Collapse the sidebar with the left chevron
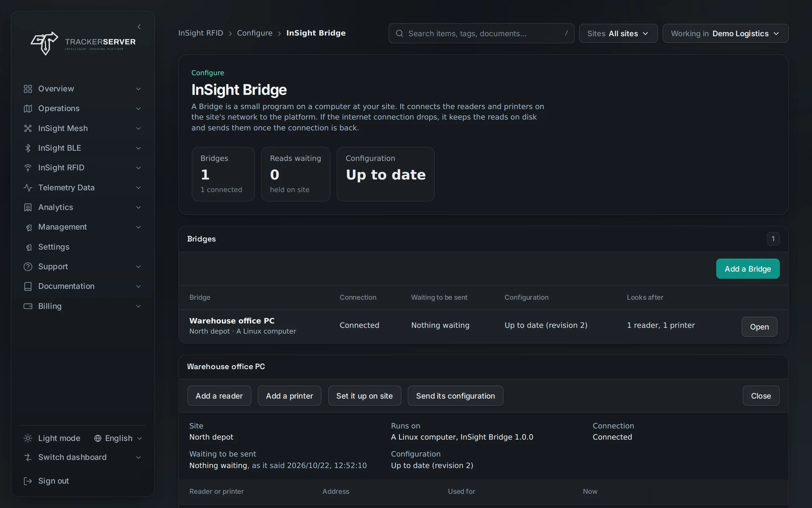812x508 pixels. click(139, 27)
